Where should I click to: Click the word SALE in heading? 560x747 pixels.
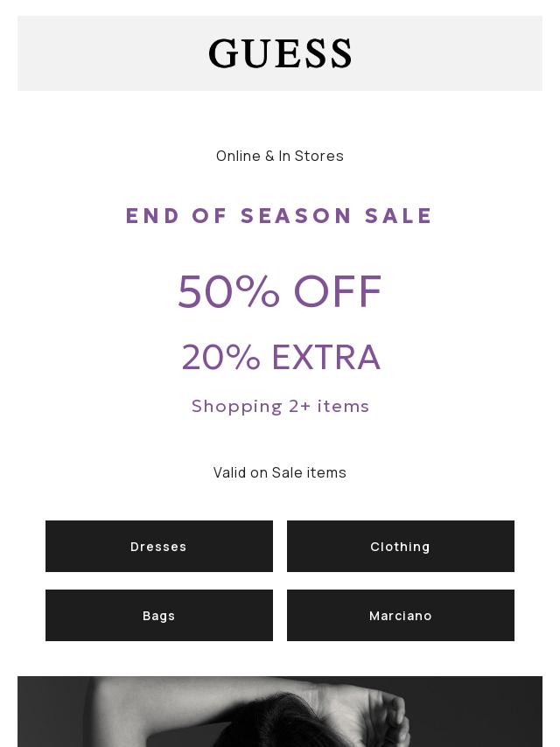399,216
